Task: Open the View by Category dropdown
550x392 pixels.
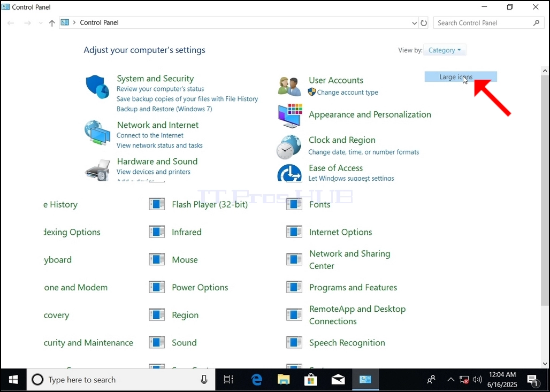Action: click(x=445, y=50)
